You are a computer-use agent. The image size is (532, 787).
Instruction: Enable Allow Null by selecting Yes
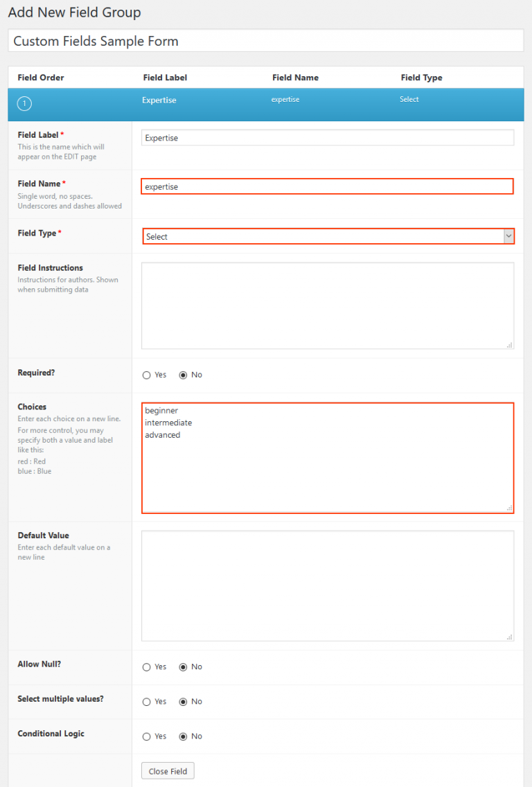point(145,666)
